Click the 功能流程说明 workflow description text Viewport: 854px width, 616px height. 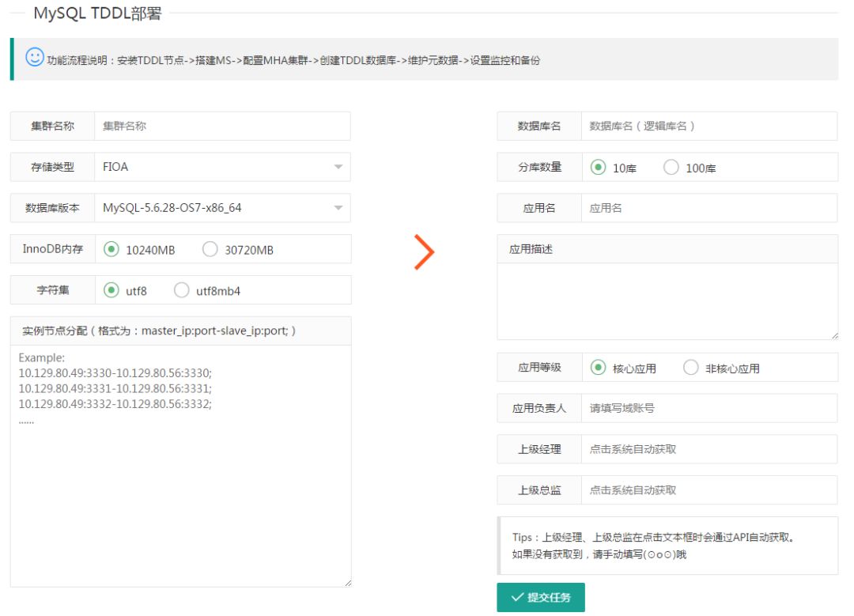tap(293, 60)
